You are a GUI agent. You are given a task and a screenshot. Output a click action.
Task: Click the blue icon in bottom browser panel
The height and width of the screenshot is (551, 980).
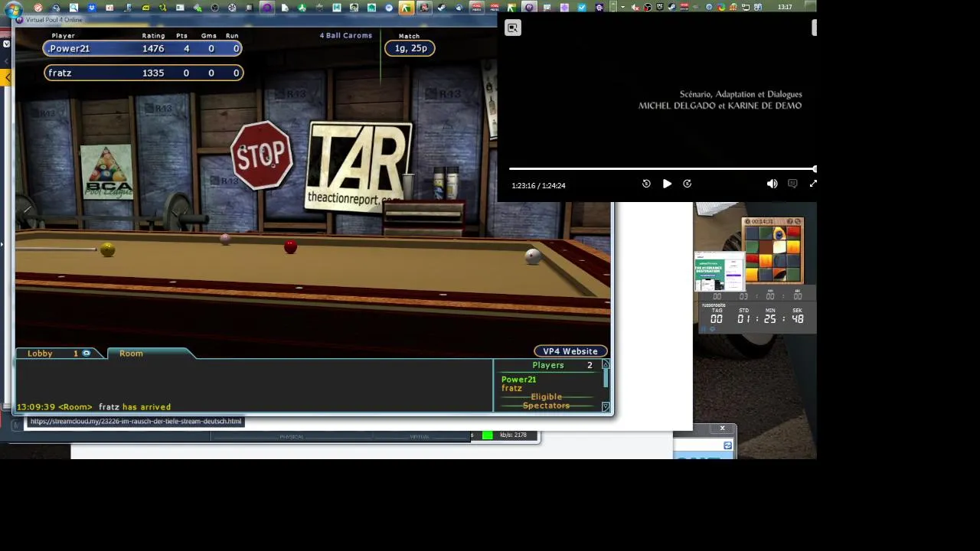tap(727, 445)
